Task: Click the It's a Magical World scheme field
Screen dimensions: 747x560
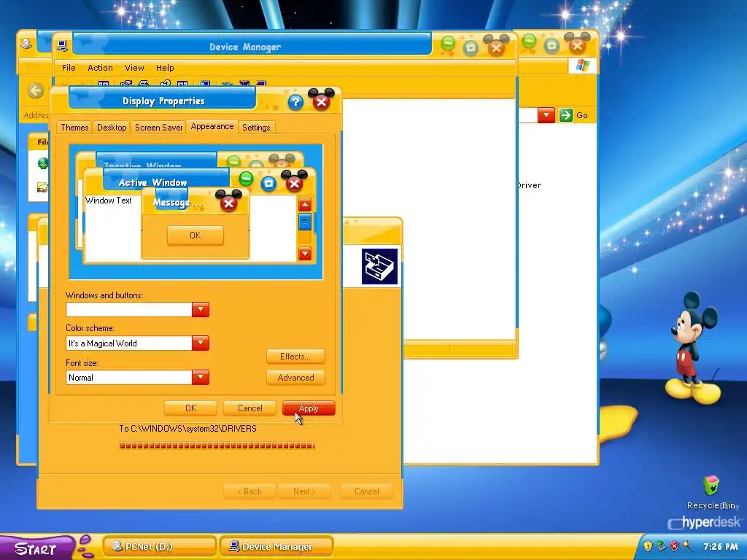Action: [128, 343]
